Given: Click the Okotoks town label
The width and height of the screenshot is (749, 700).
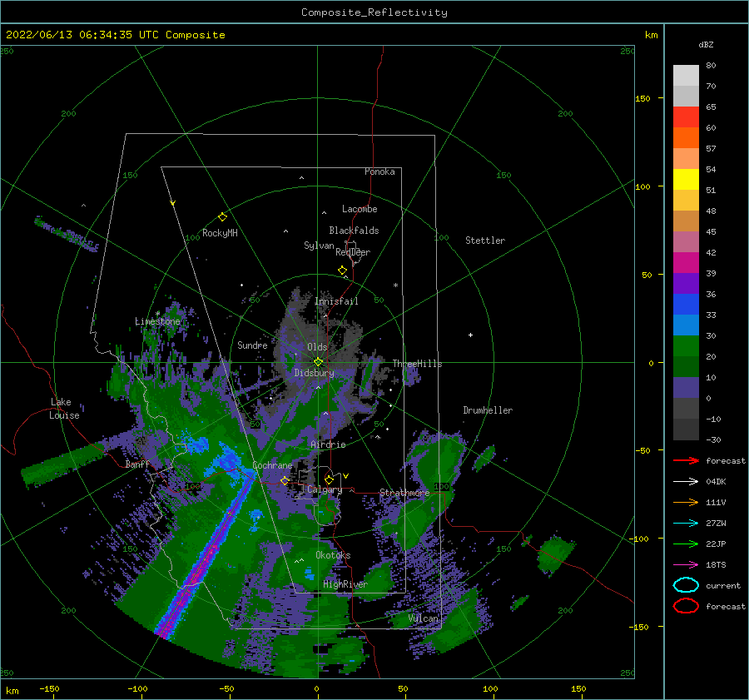Looking at the screenshot, I should point(333,554).
